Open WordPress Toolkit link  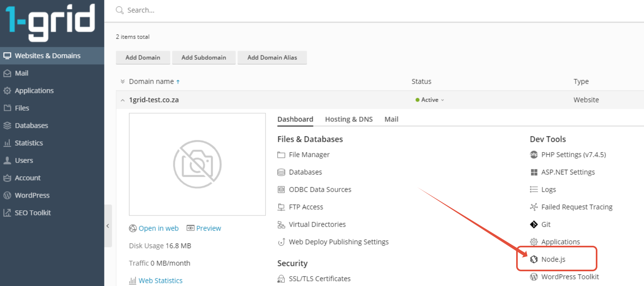coord(570,277)
